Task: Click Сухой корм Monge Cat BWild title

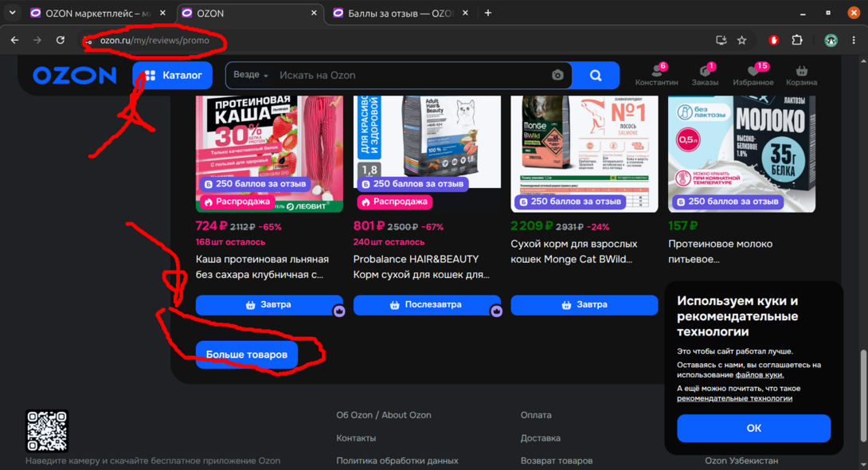Action: tap(574, 252)
